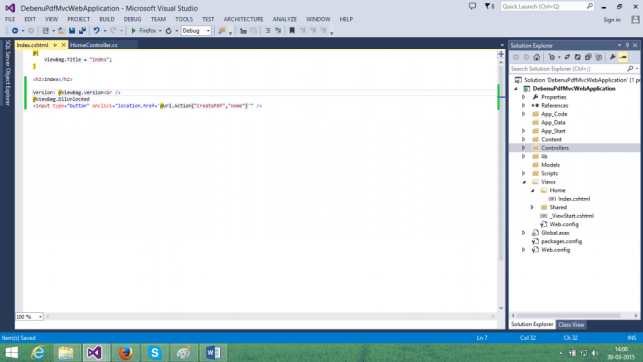The height and width of the screenshot is (362, 643).
Task: Open the BUILD menu
Action: (x=107, y=19)
